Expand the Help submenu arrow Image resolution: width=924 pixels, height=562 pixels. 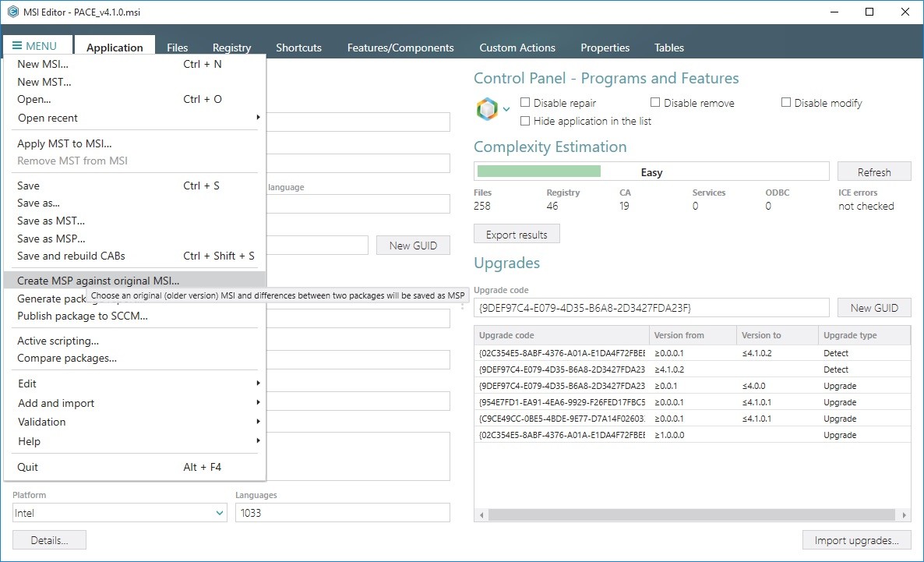coord(258,441)
